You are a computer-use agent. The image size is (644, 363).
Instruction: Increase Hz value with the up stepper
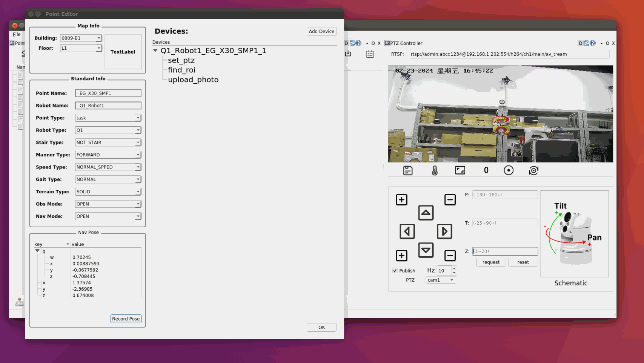(454, 268)
